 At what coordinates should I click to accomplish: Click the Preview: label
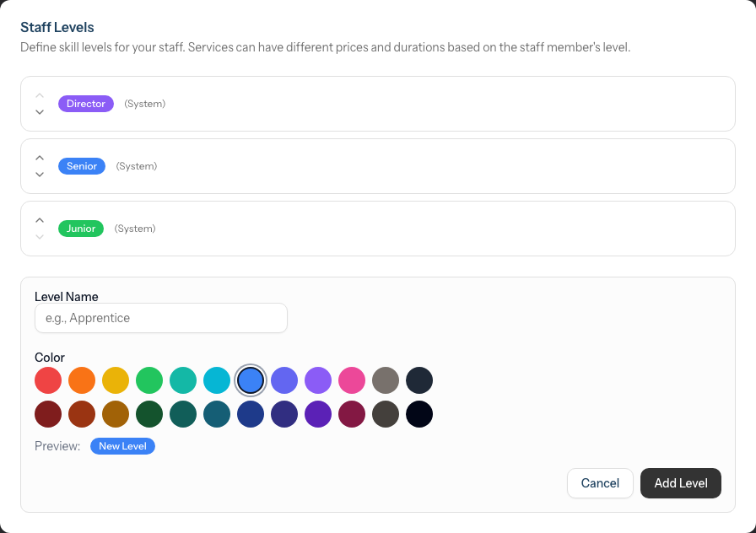tap(57, 446)
